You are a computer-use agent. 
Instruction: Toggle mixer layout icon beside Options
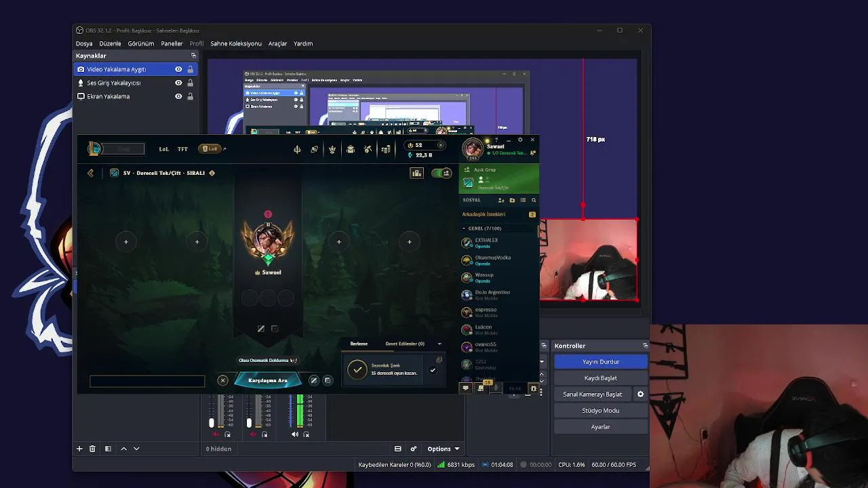pos(398,449)
